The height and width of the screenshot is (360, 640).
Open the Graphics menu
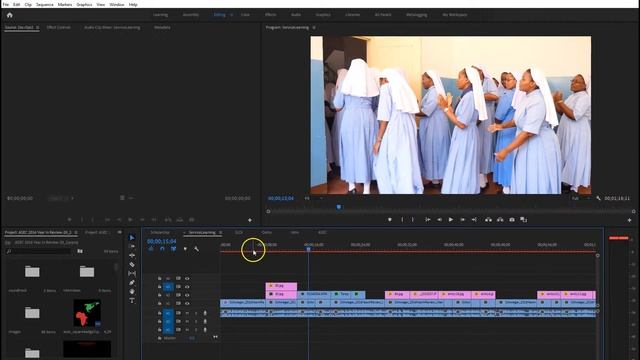coord(84,4)
